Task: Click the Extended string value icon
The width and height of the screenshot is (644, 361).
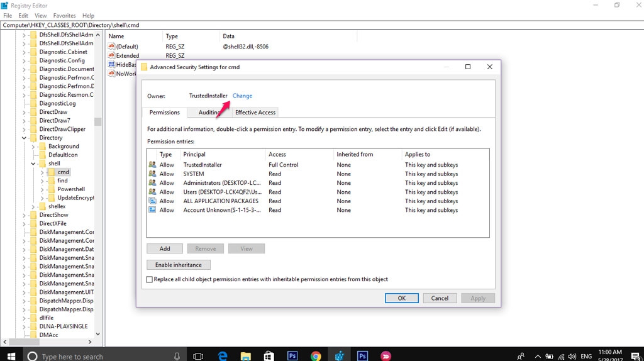Action: pyautogui.click(x=112, y=55)
